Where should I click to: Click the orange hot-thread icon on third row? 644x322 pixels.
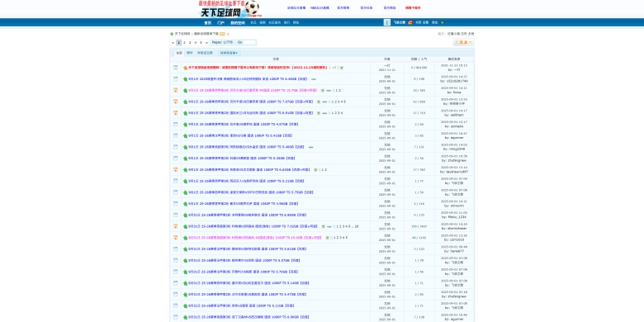pos(176,90)
